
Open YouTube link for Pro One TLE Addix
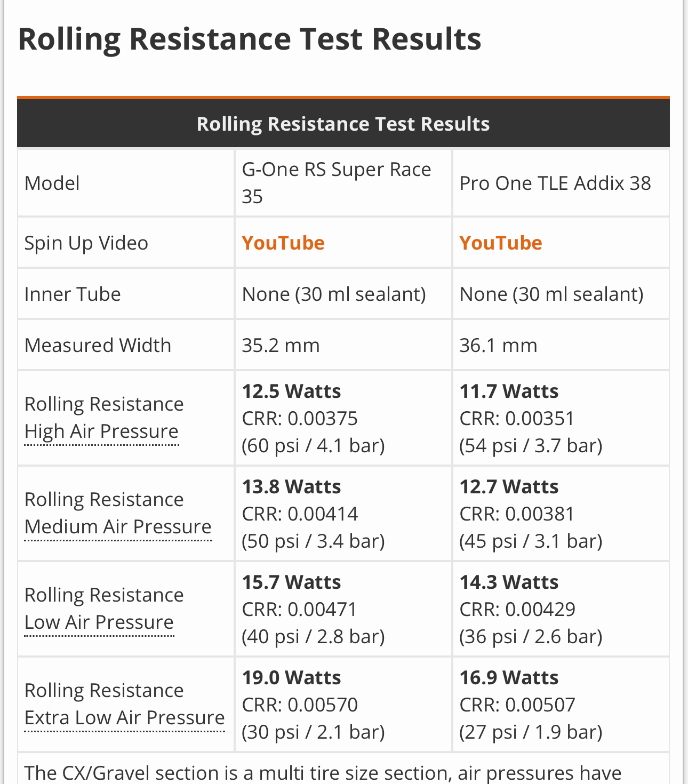(500, 243)
